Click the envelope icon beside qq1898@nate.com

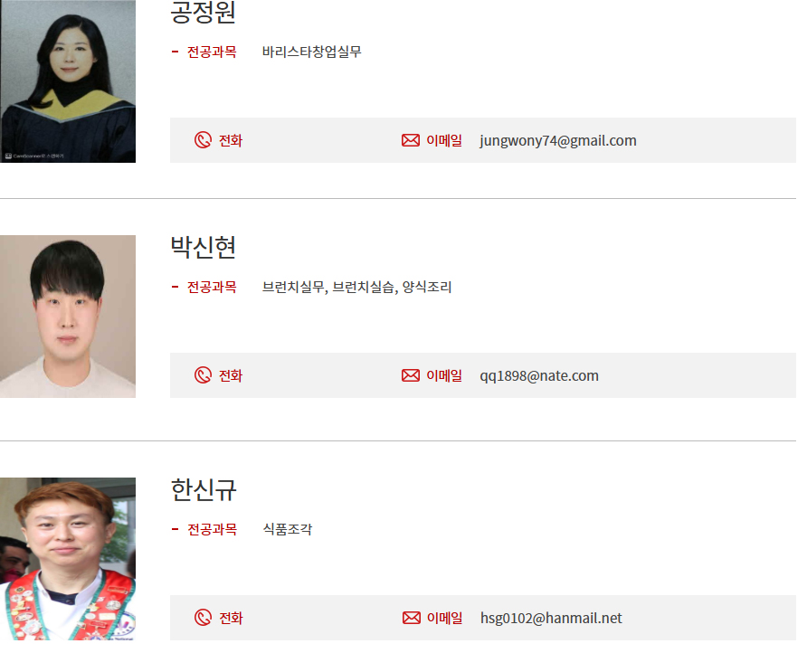coord(410,375)
